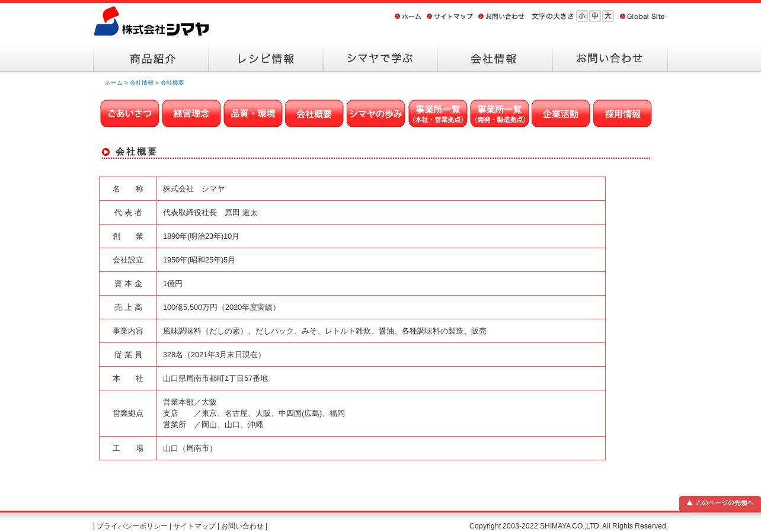Click the 328名 employees cell
Viewport: 761px width, 532px height.
pyautogui.click(x=381, y=355)
